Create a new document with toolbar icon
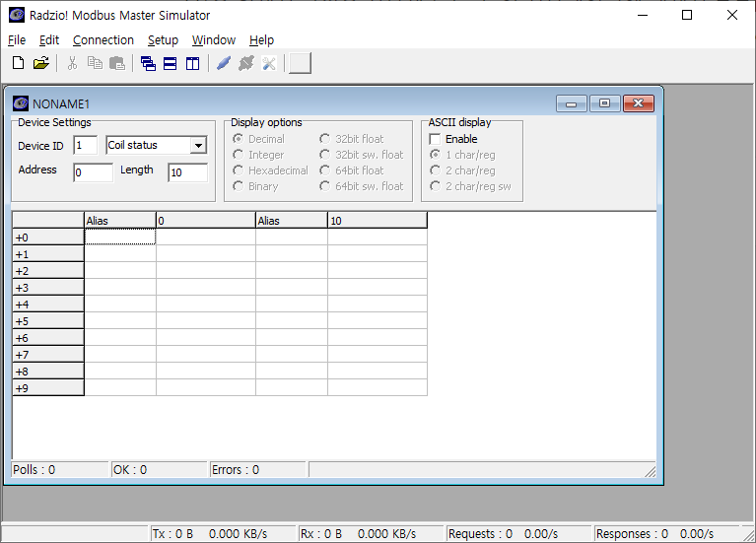Image resolution: width=756 pixels, height=543 pixels. pos(19,63)
